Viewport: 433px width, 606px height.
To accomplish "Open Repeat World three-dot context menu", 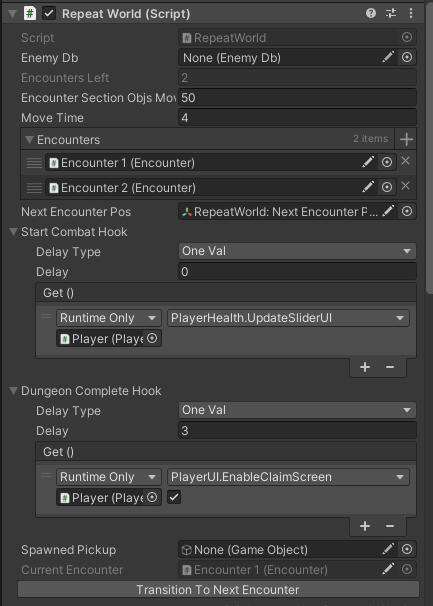I will (411, 14).
